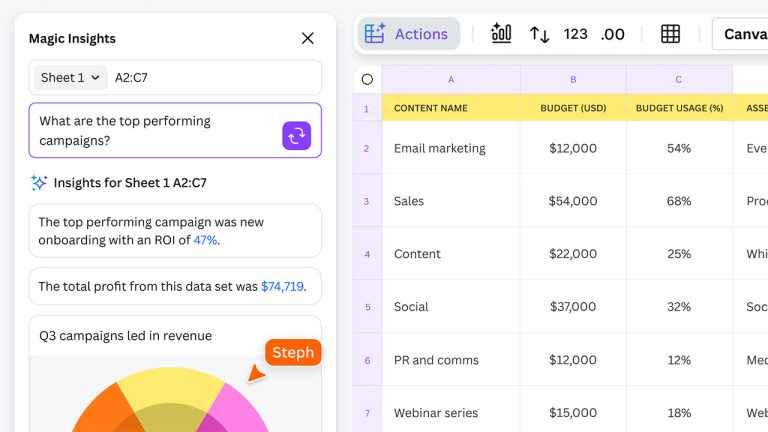The height and width of the screenshot is (432, 768).
Task: Click the sparkle icon beside Insights heading
Action: [x=39, y=183]
